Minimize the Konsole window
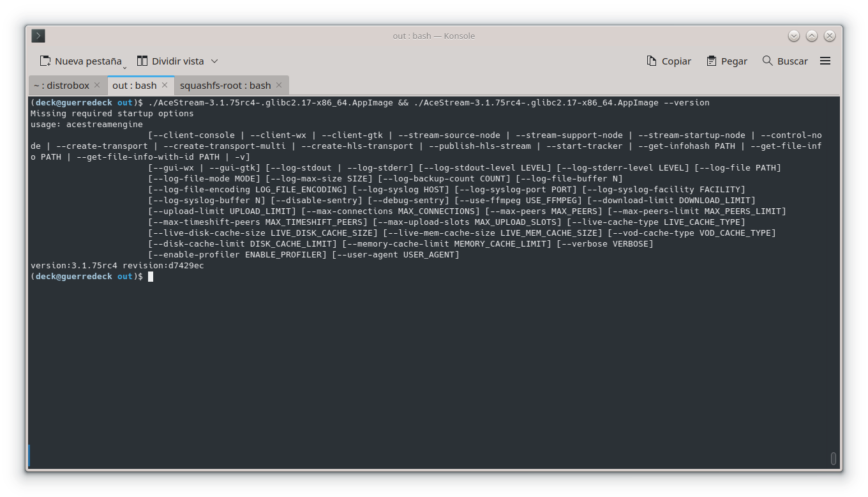 (x=794, y=36)
